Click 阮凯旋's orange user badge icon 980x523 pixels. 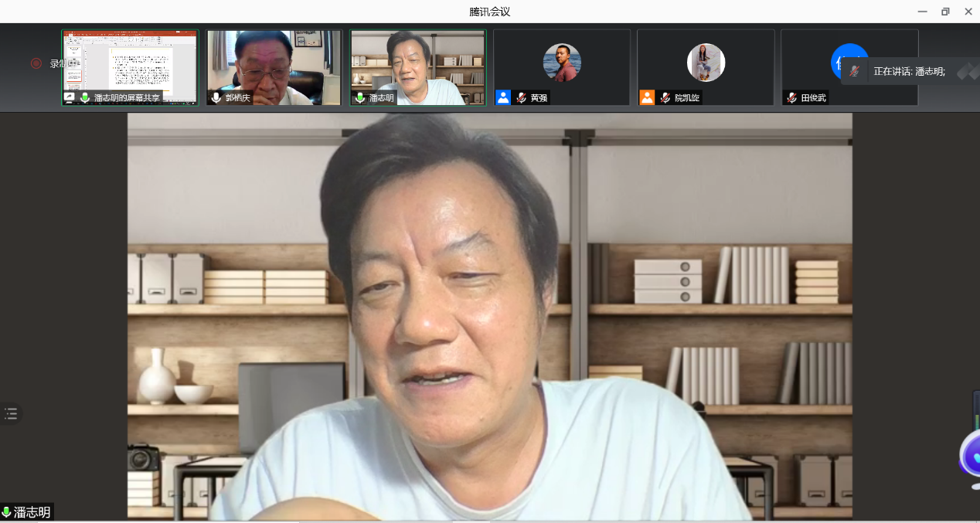pos(647,97)
